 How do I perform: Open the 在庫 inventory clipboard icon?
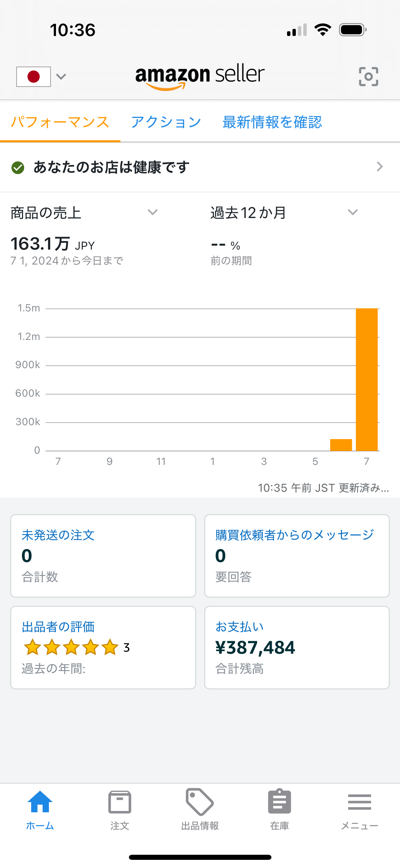point(280,801)
